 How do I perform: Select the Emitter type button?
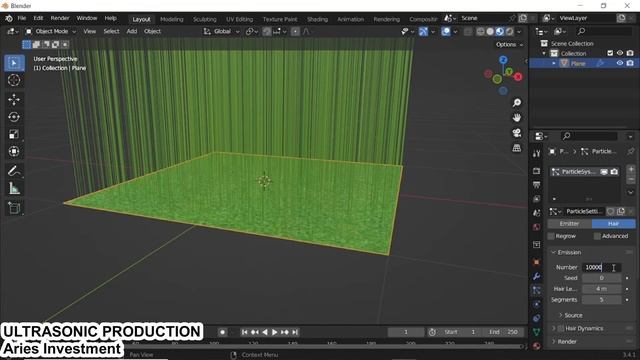(x=569, y=224)
